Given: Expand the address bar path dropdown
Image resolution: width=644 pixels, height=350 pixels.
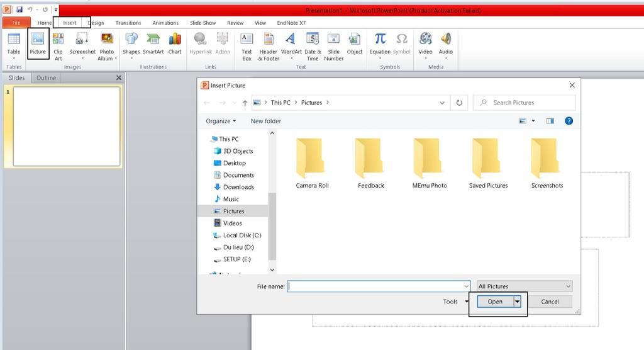Looking at the screenshot, I should coord(442,103).
